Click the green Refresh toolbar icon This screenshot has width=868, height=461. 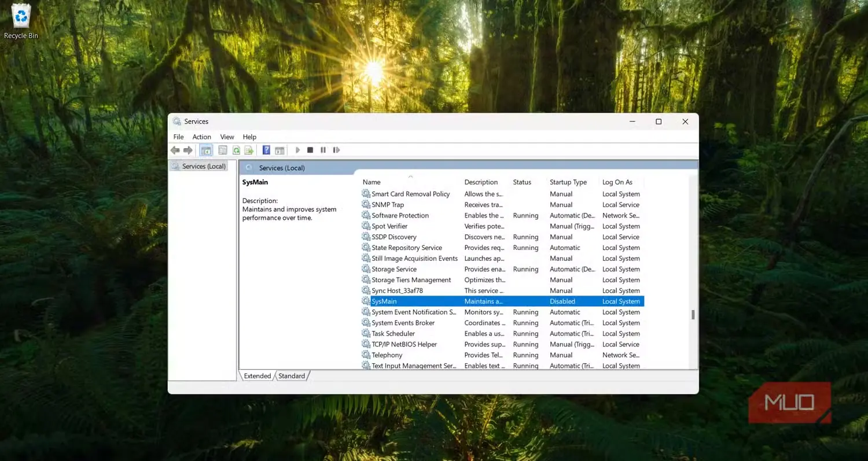[236, 150]
